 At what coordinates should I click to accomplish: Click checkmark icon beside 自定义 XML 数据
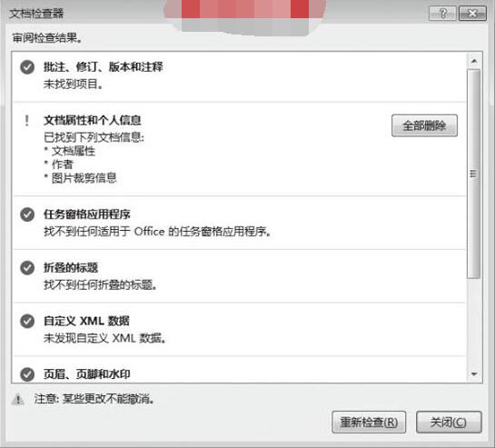[x=27, y=322]
